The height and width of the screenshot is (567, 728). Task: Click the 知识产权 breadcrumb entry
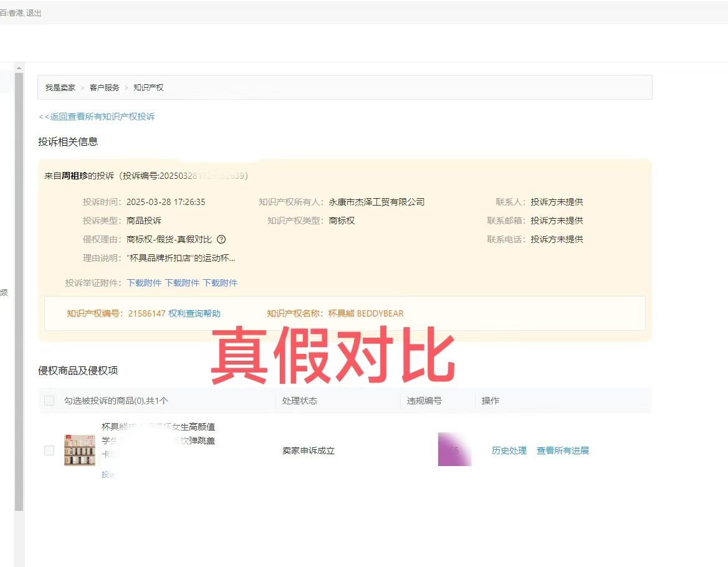pyautogui.click(x=148, y=87)
